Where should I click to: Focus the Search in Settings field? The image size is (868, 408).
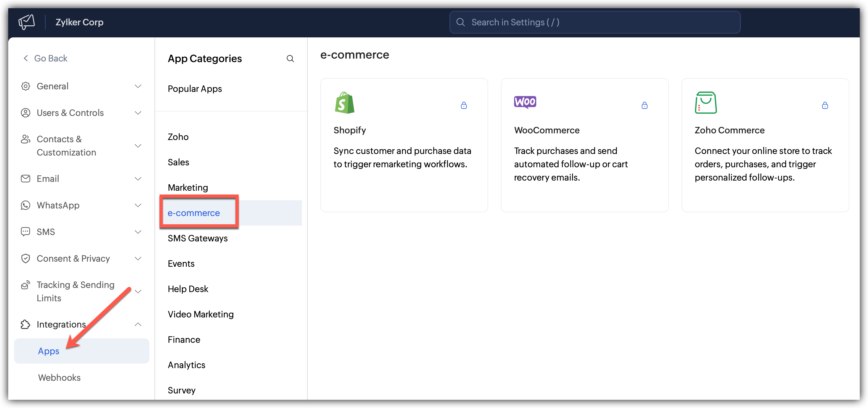[595, 22]
